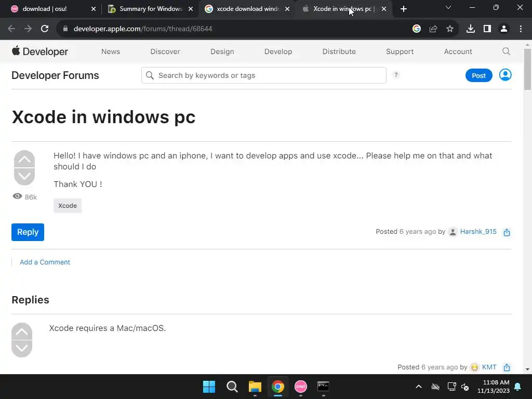Go back to the previous page
The width and height of the screenshot is (532, 399).
click(11, 29)
